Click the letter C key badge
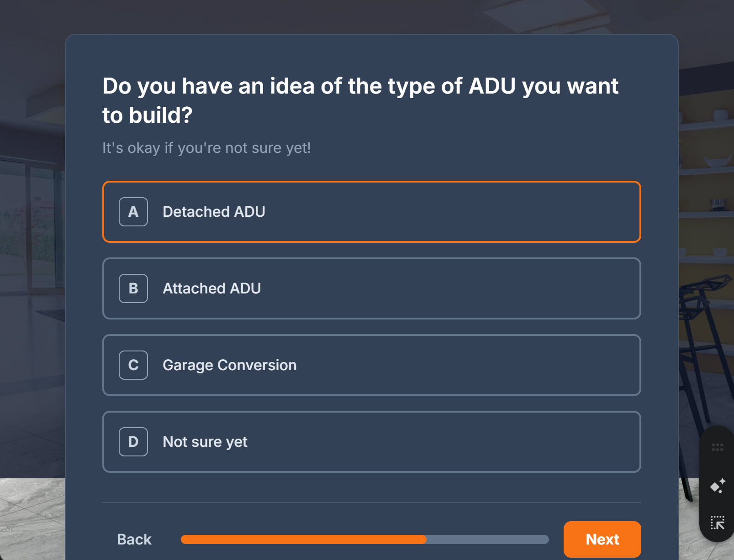Image resolution: width=734 pixels, height=560 pixels. coord(133,365)
